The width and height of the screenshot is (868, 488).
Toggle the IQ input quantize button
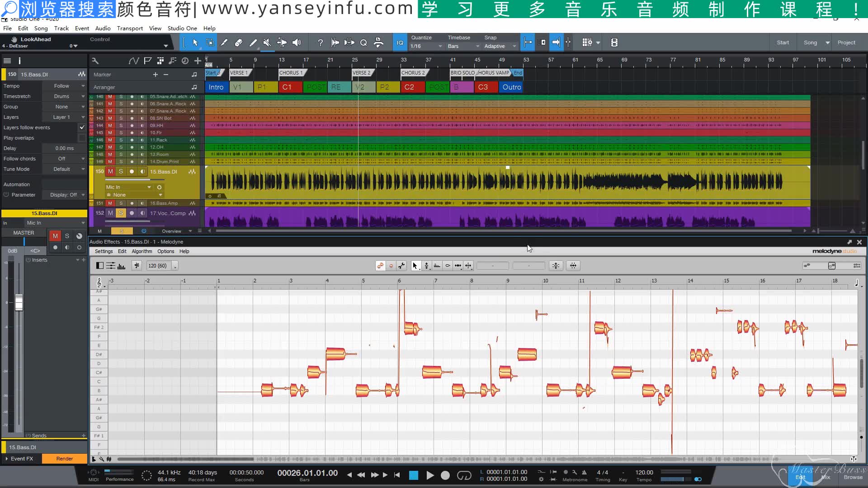[x=400, y=42]
